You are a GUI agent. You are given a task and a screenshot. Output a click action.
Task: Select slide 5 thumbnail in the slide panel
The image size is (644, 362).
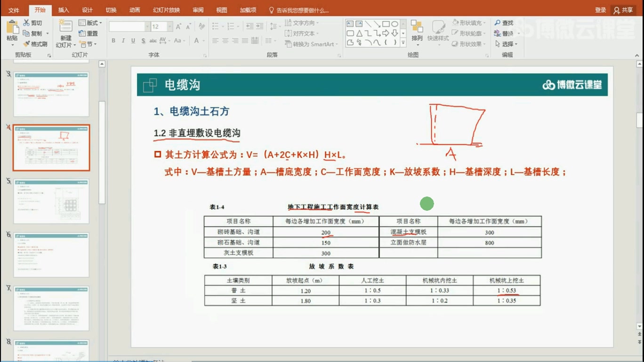tap(51, 201)
